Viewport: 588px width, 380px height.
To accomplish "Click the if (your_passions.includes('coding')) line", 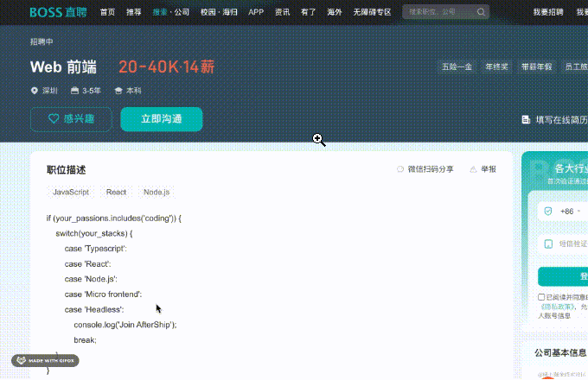I will (114, 218).
